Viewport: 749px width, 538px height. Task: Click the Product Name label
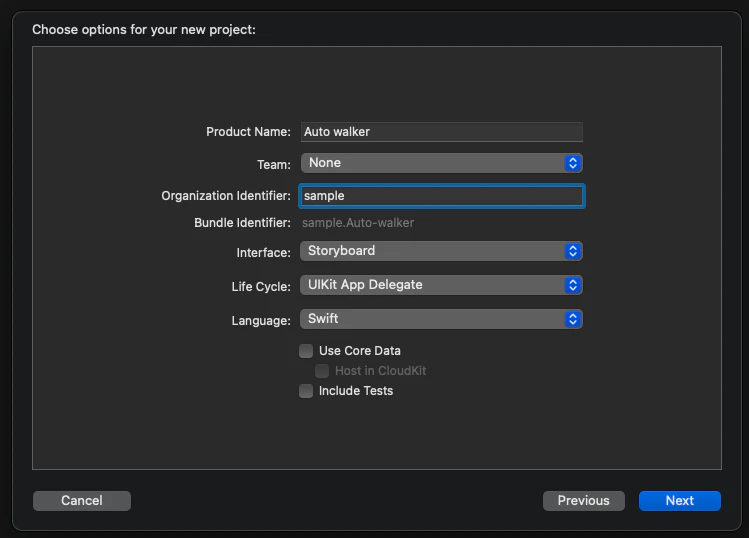(x=248, y=132)
